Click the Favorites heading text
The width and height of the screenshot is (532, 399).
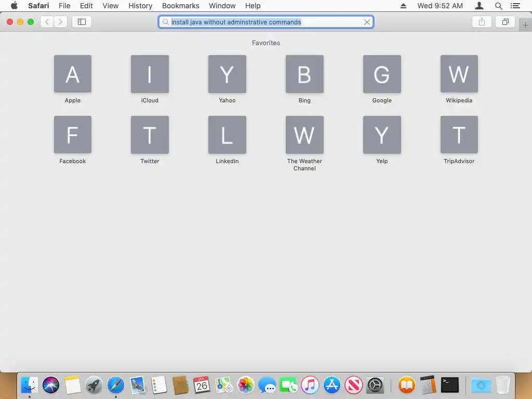[266, 43]
